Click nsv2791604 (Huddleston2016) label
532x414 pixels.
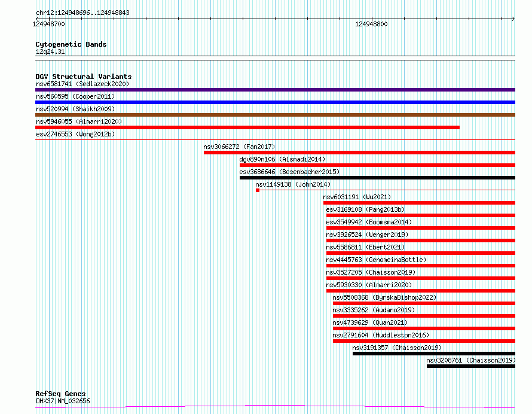click(x=381, y=335)
